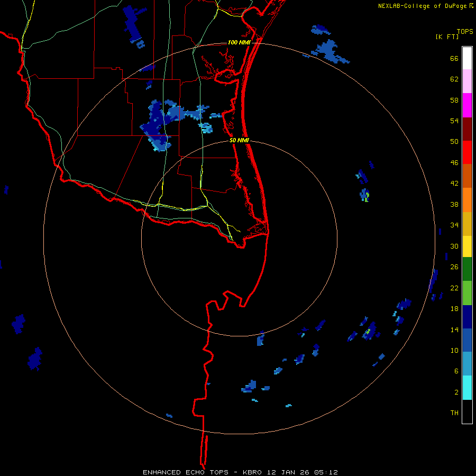Click the TOPS legend title
Viewport: 476px width, 476px height.
coord(465,31)
